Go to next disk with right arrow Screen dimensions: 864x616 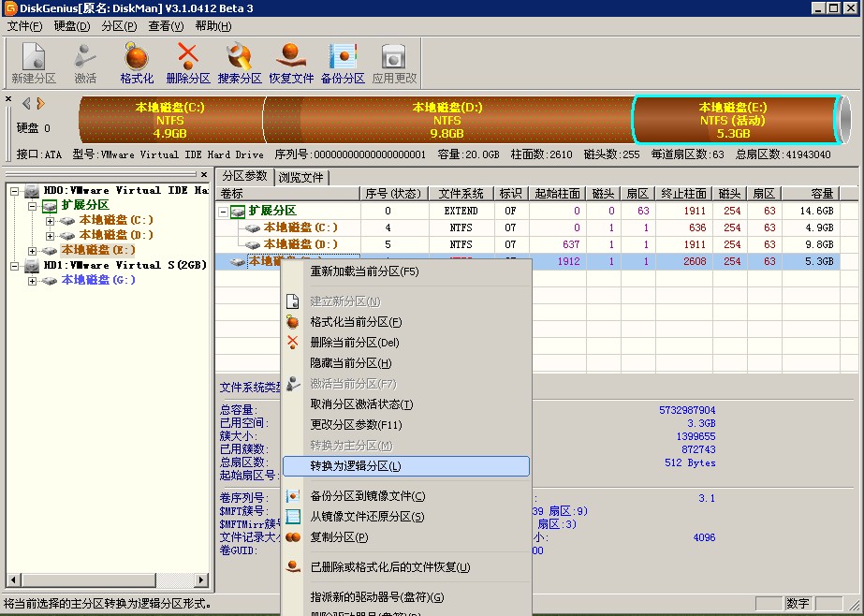(41, 103)
